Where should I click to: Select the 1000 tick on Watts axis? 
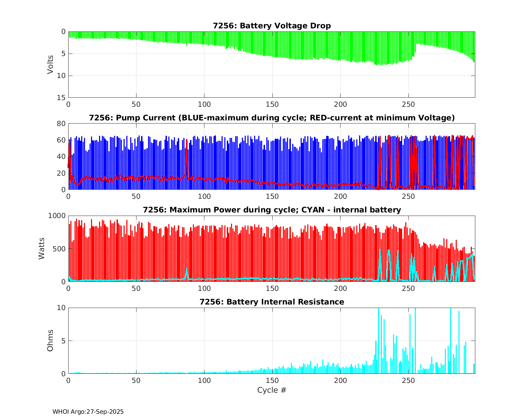[x=56, y=216]
